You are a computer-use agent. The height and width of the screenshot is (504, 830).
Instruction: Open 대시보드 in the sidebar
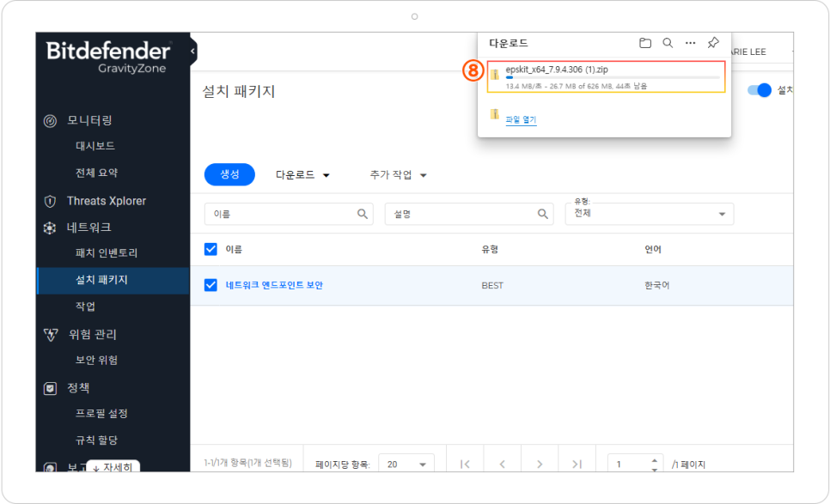(95, 146)
